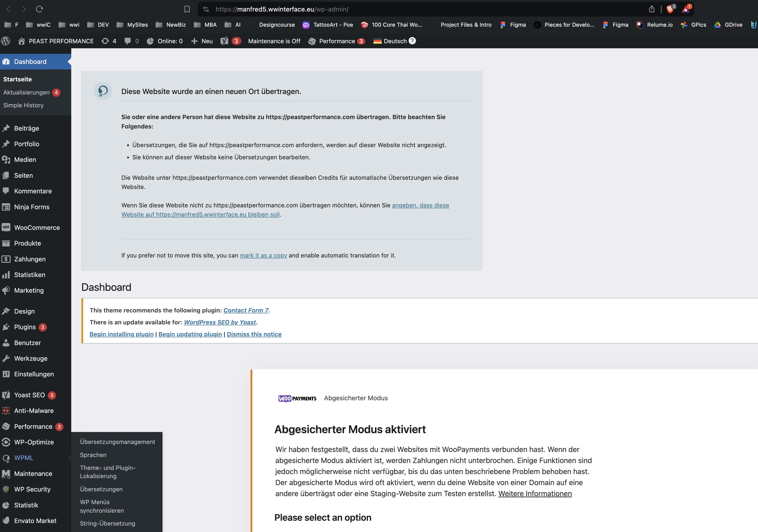Open the DEV bookmarks folder
The width and height of the screenshot is (758, 532).
point(98,25)
